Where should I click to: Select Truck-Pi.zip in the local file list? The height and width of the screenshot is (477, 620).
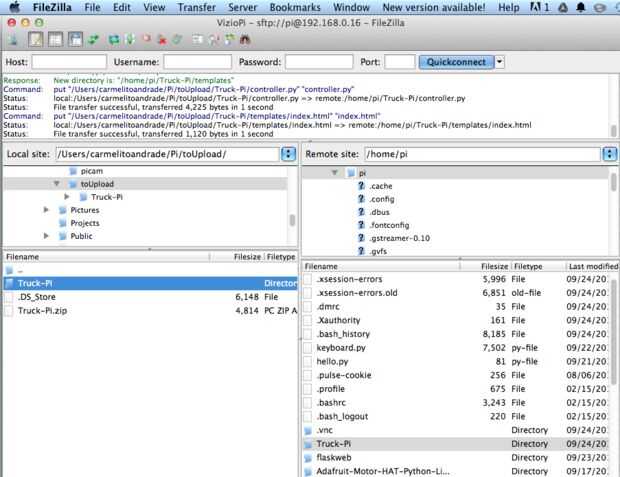(x=150, y=310)
